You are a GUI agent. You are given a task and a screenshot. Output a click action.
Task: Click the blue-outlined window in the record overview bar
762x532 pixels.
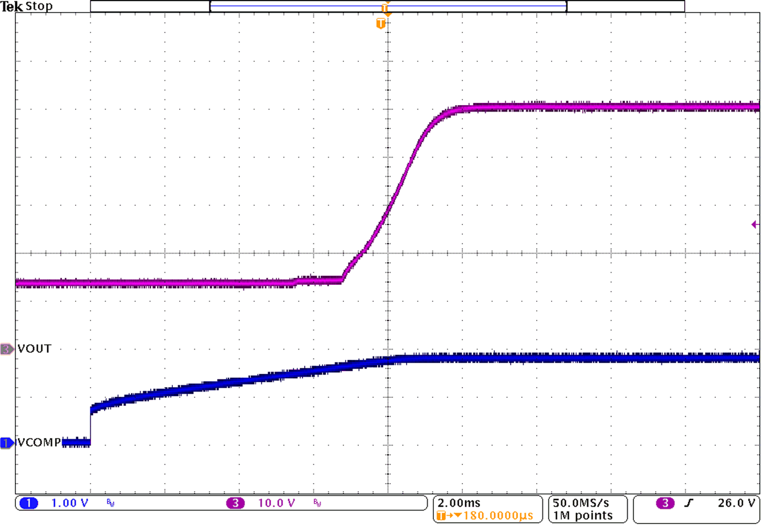(388, 6)
